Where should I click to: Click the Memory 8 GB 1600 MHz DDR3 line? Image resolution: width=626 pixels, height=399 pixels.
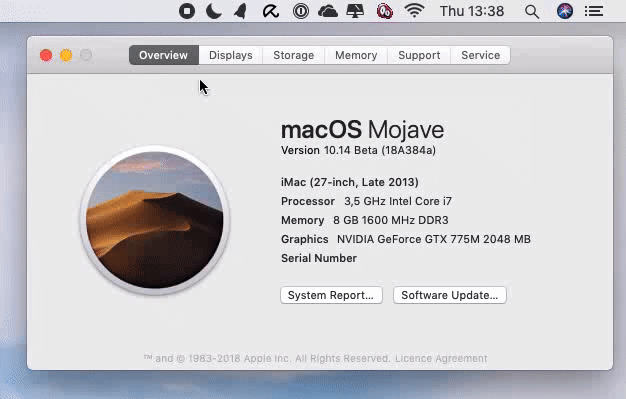365,220
